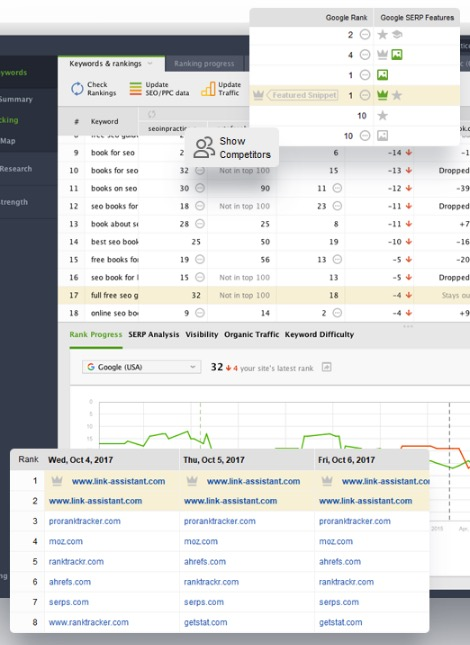Click the Check Rankings circular arrow icon
The width and height of the screenshot is (470, 645).
[77, 88]
